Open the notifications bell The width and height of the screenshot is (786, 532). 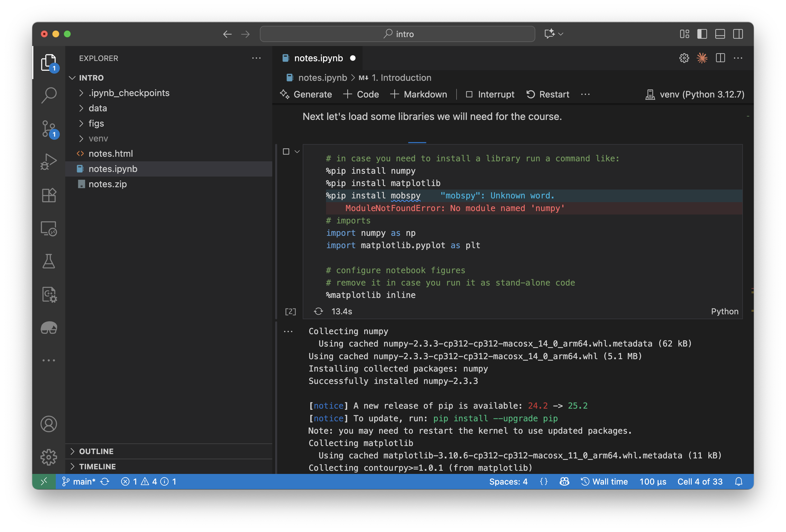coord(739,481)
